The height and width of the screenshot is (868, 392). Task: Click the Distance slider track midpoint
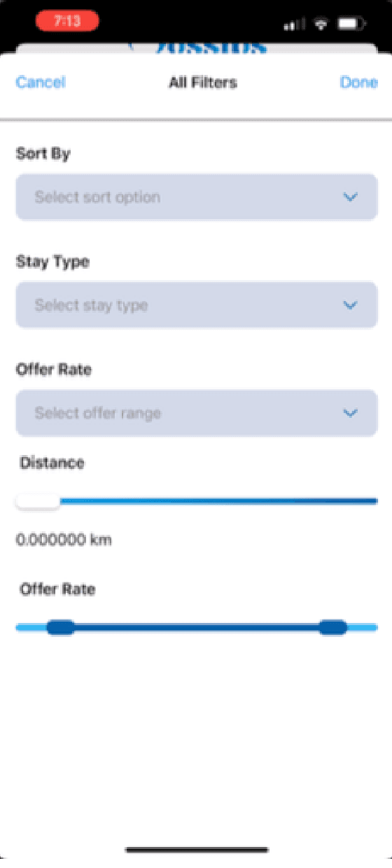point(197,501)
